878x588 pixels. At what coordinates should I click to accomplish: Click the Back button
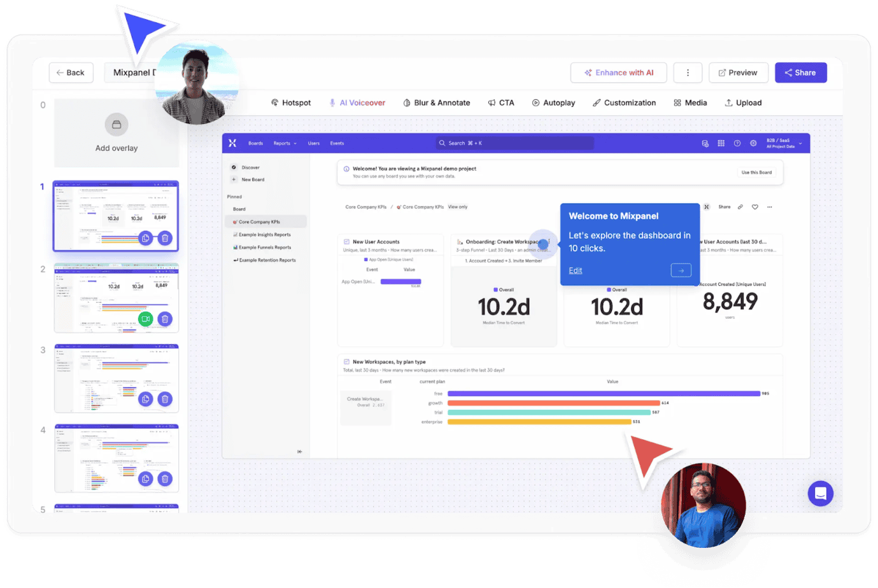[71, 73]
